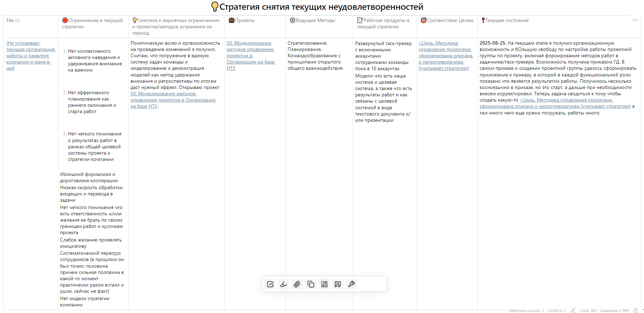
Task: Click the paperclip attachment icon
Action: click(297, 284)
